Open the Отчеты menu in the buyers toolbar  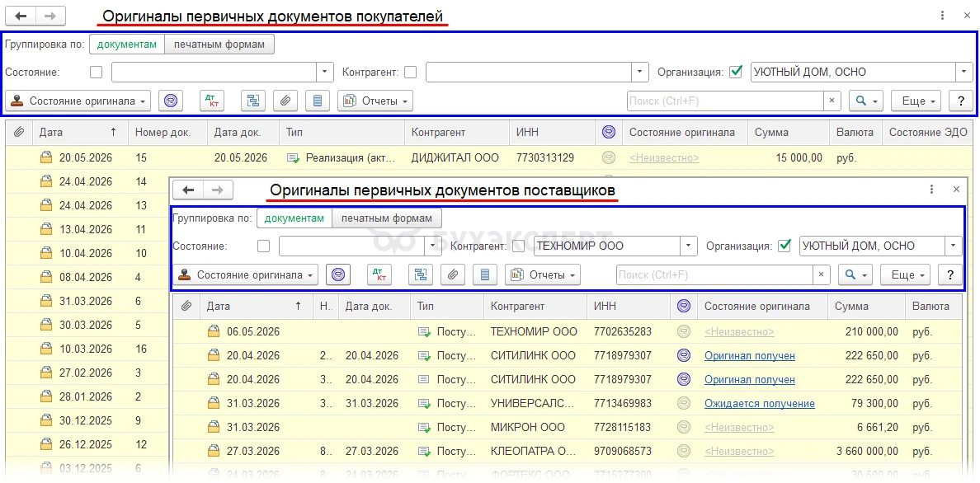click(x=375, y=101)
